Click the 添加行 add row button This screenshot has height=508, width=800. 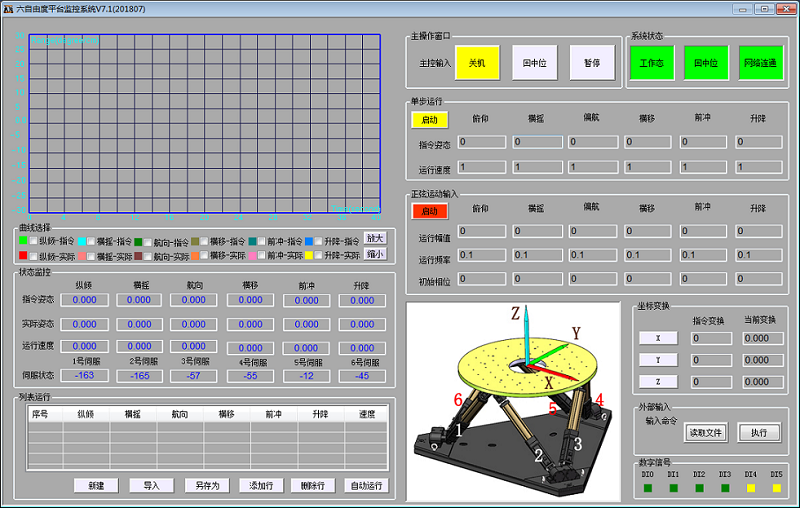(259, 485)
